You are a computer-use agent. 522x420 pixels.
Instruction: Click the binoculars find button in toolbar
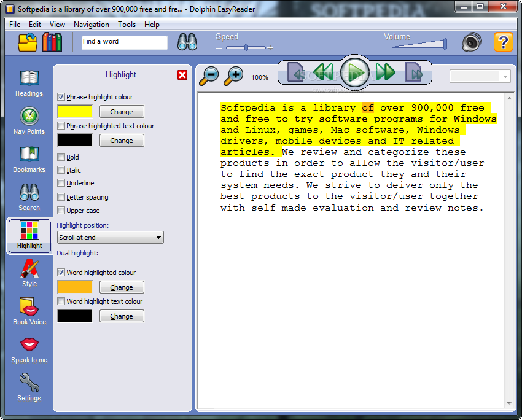pyautogui.click(x=187, y=42)
